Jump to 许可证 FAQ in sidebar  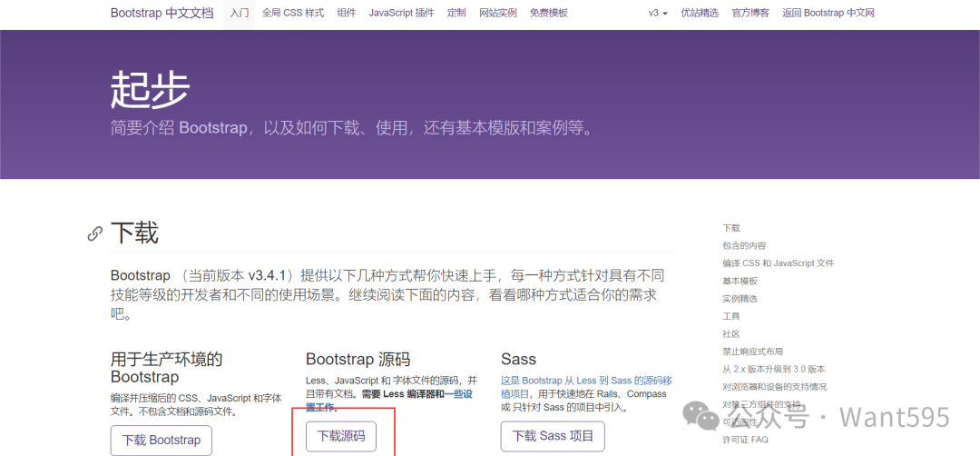click(746, 440)
